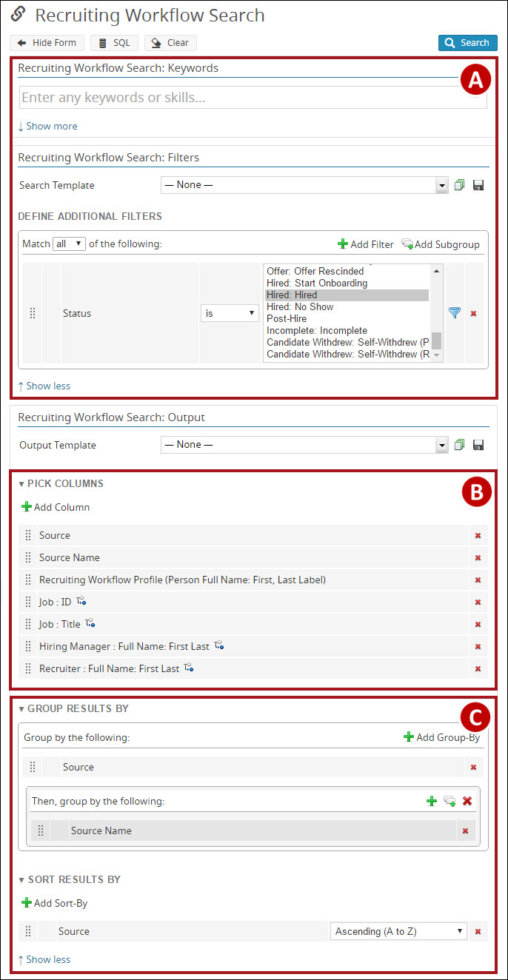Grab drag handle of Source column

pyautogui.click(x=28, y=535)
